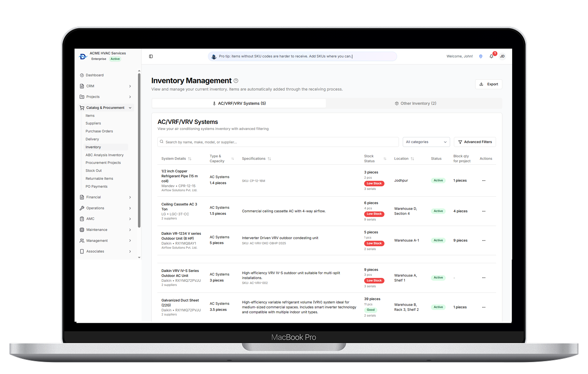Screen dimensions: 588x374
Task: Open actions menu for Copper Refrigerant Pipe row
Action: coord(484,180)
